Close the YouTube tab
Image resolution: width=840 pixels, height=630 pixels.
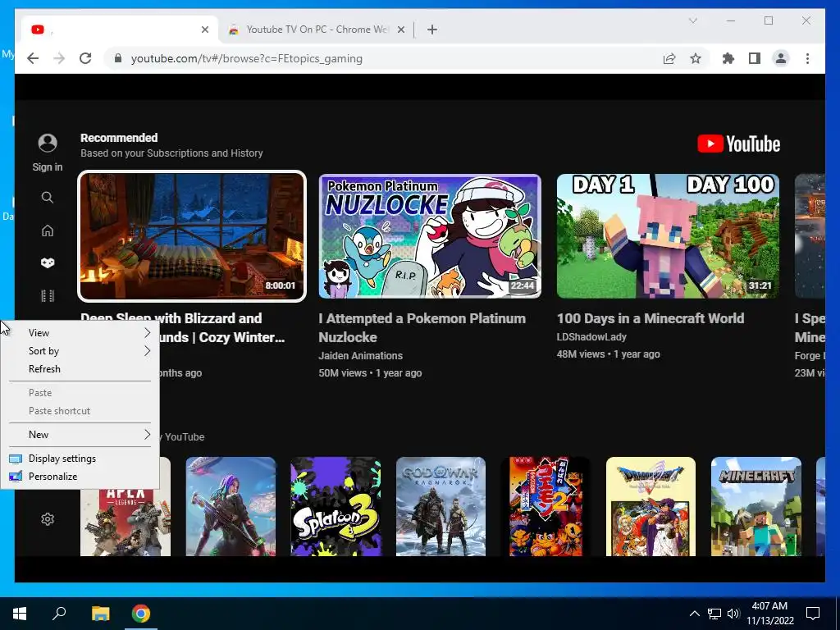pos(204,30)
